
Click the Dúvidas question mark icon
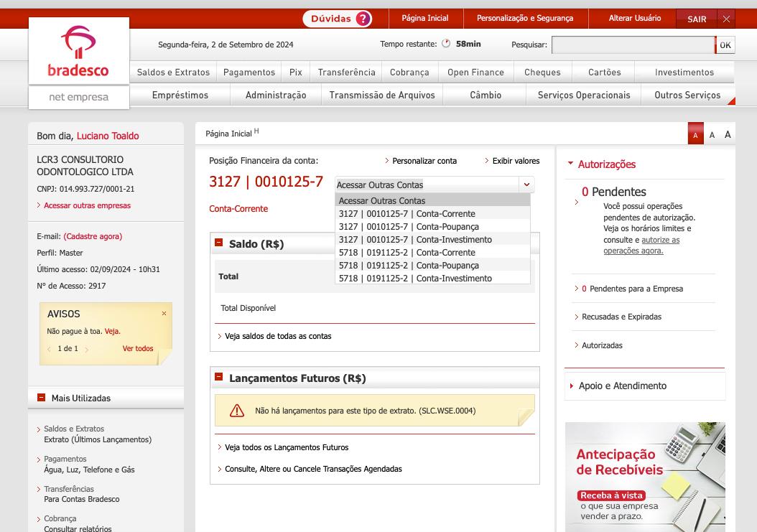pos(363,19)
